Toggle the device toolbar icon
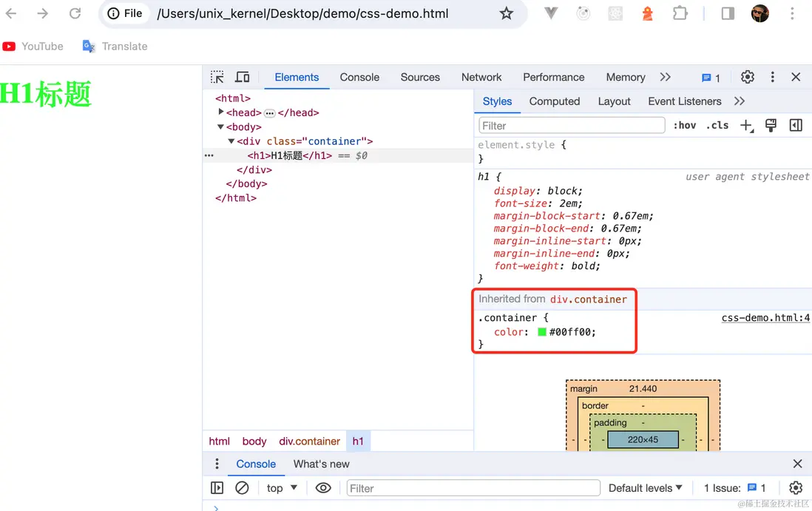 click(242, 77)
